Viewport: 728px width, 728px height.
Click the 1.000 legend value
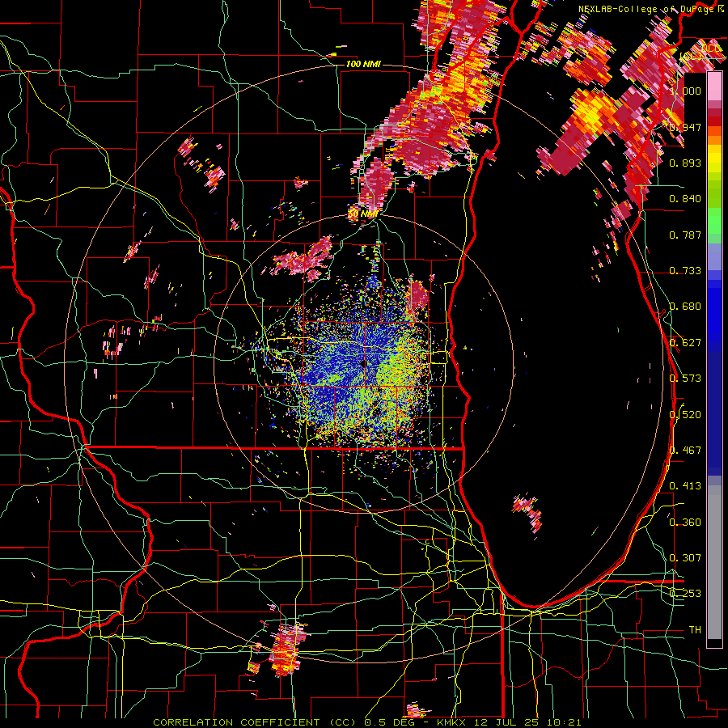coord(685,91)
